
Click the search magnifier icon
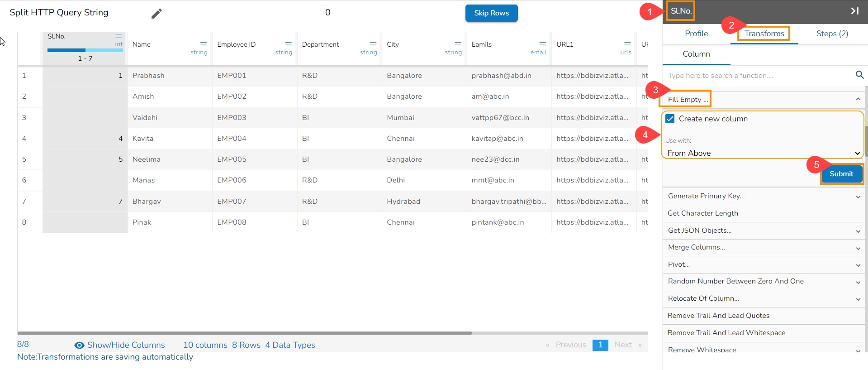point(859,75)
